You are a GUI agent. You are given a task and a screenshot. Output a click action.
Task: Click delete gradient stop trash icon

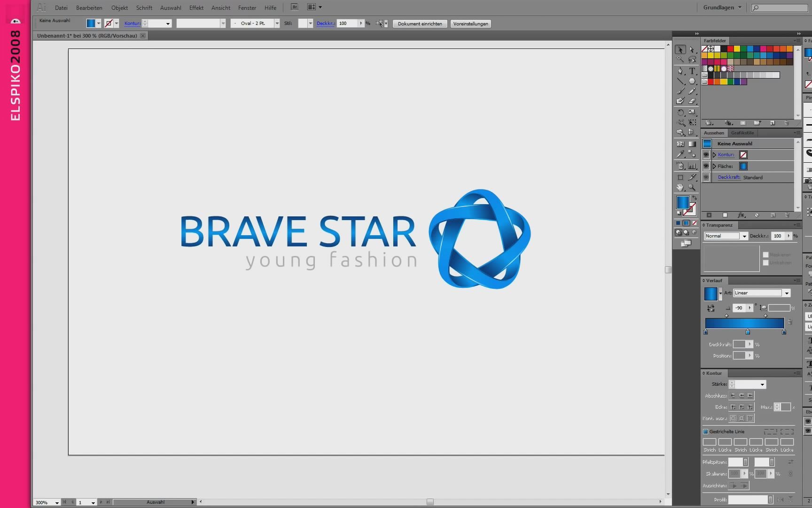790,322
